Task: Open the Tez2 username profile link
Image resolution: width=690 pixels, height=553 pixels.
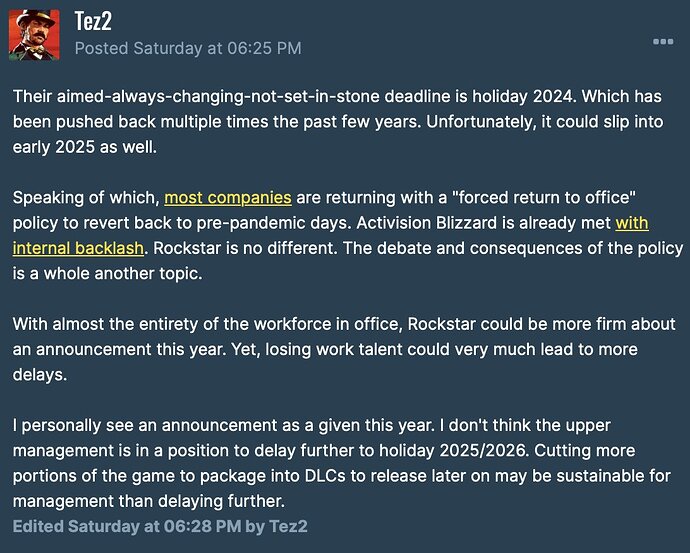Action: [x=92, y=22]
